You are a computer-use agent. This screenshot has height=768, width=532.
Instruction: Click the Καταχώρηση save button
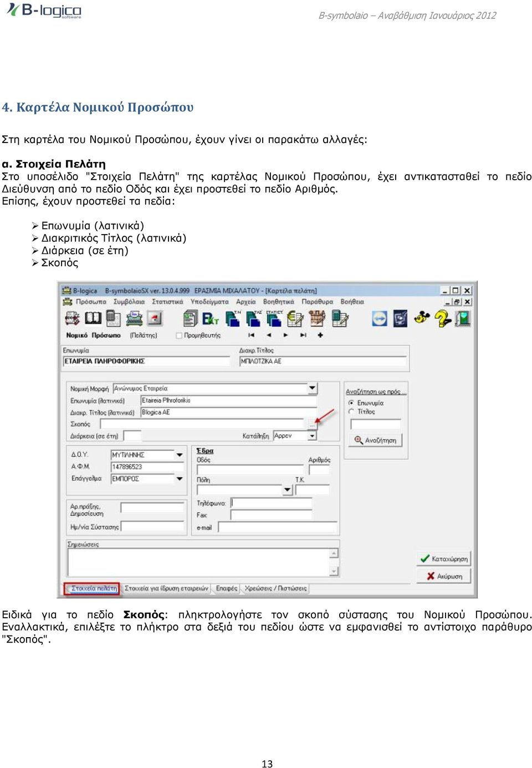coord(443,559)
